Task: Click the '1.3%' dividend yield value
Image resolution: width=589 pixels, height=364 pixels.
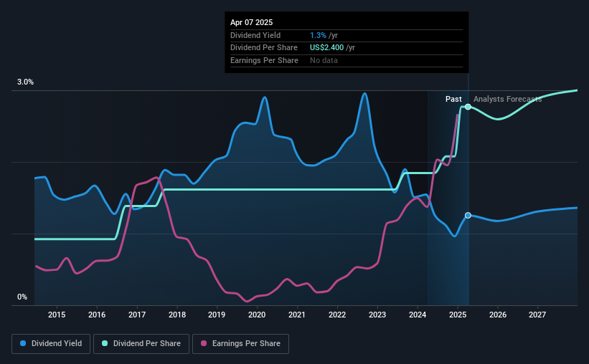Action: [x=318, y=35]
